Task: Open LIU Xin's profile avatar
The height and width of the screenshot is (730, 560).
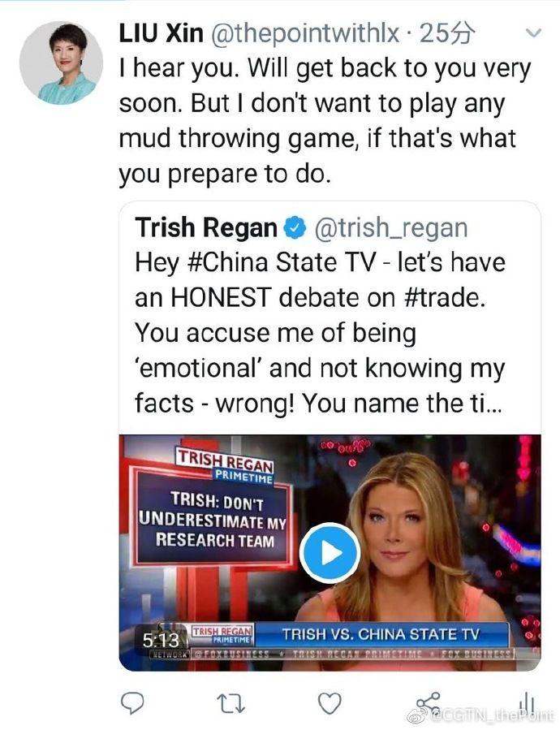Action: [x=61, y=63]
